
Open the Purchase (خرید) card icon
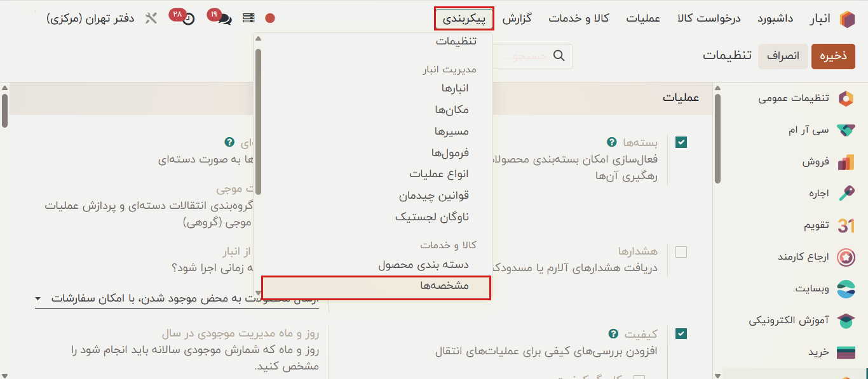tap(846, 352)
